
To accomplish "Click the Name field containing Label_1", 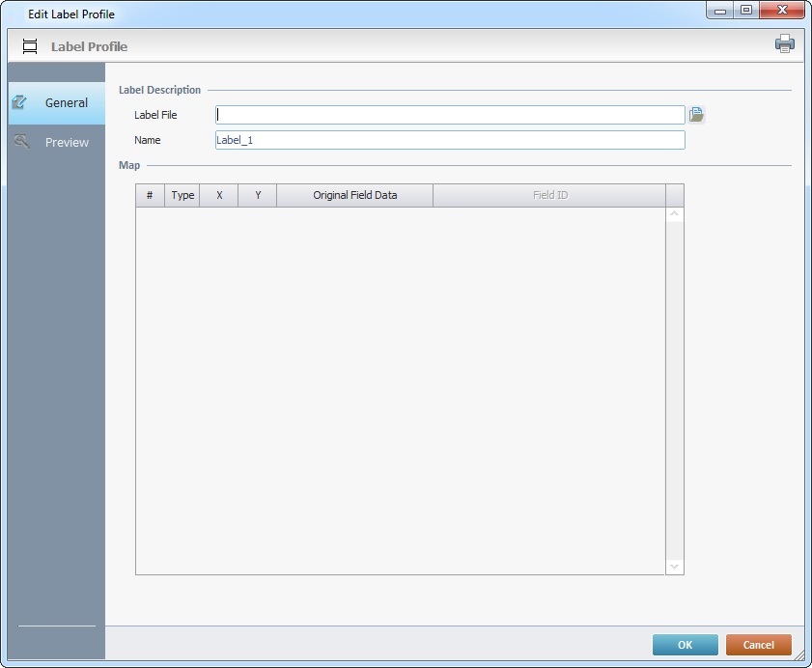I will coord(449,140).
